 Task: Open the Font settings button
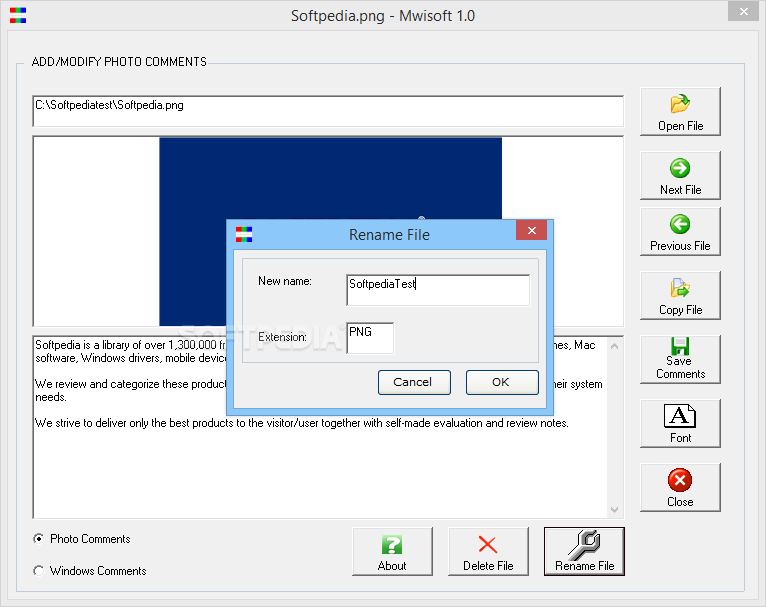coord(680,423)
